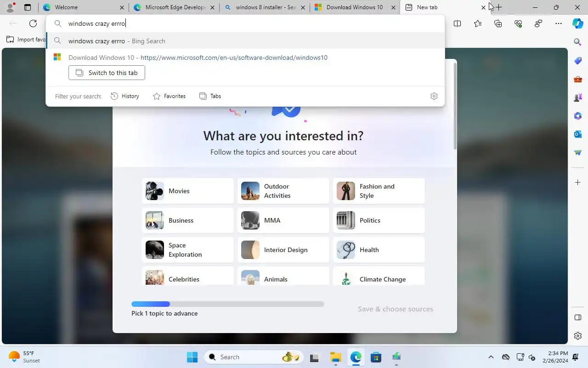Screen dimensions: 588x368
Task: Select the Climate Change topic
Action: point(379,276)
